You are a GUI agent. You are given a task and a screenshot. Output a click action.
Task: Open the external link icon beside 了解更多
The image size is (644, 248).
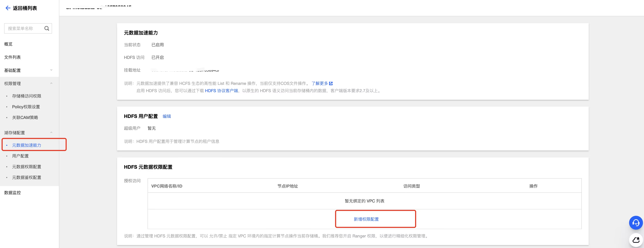pyautogui.click(x=331, y=83)
